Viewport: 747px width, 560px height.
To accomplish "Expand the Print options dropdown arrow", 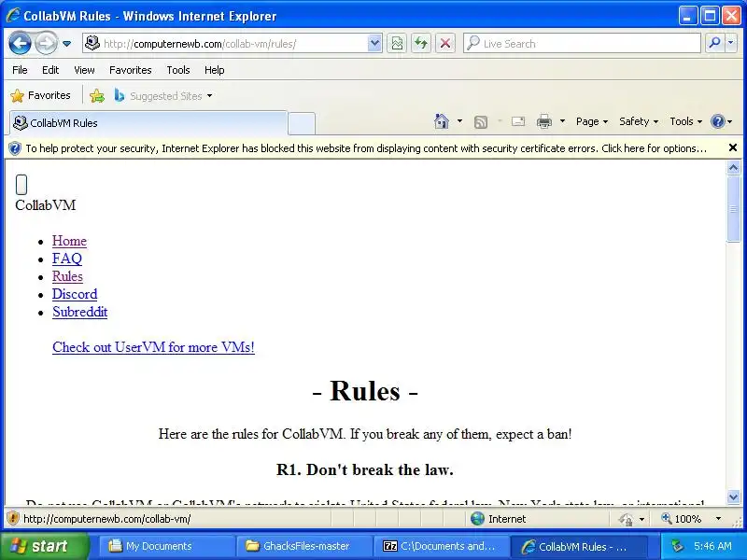I will click(562, 121).
